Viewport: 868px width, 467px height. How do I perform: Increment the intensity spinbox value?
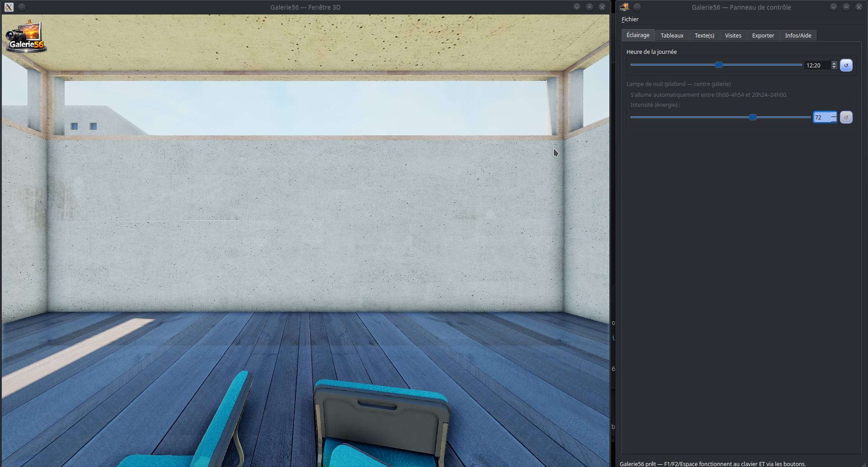[x=834, y=114]
